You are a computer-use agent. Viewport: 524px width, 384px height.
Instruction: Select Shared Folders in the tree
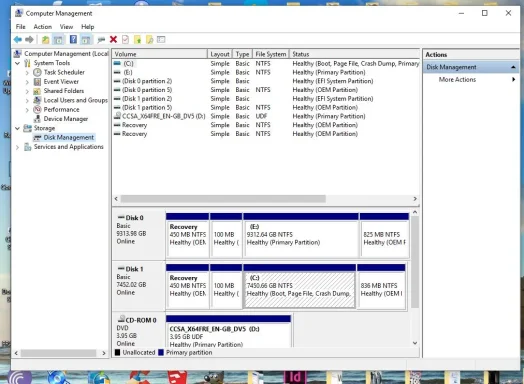63,91
